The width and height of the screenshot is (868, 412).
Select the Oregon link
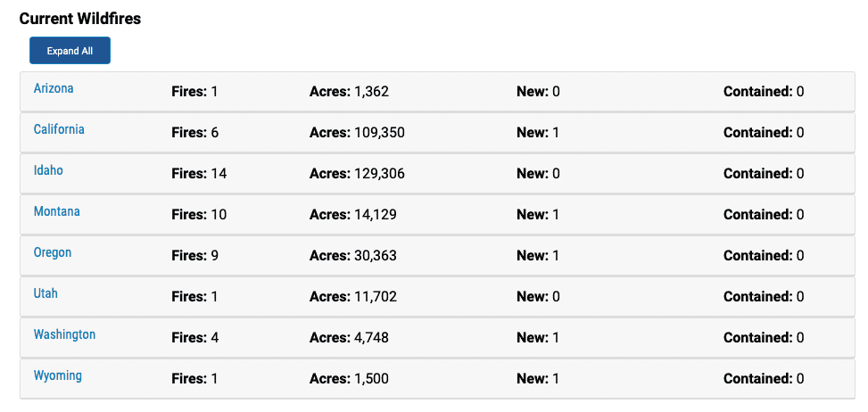point(53,252)
